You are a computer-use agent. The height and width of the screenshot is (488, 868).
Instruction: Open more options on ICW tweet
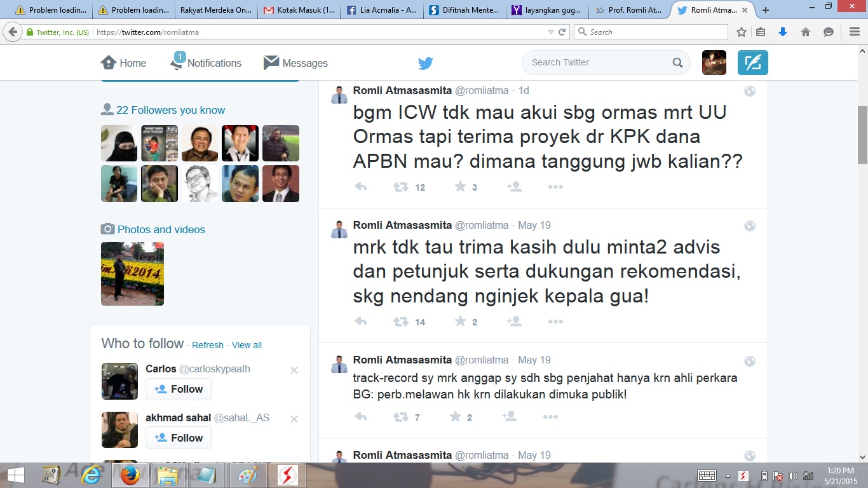555,187
